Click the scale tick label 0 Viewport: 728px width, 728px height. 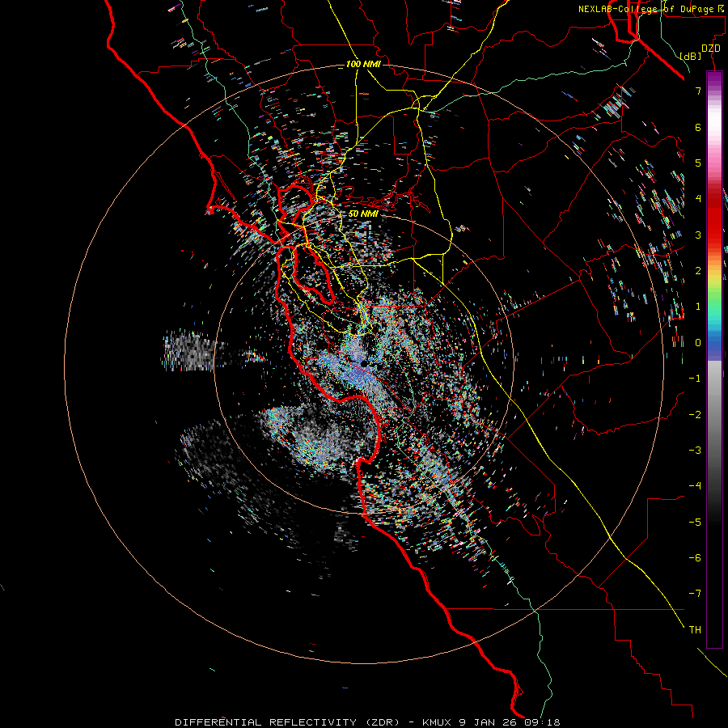(698, 343)
